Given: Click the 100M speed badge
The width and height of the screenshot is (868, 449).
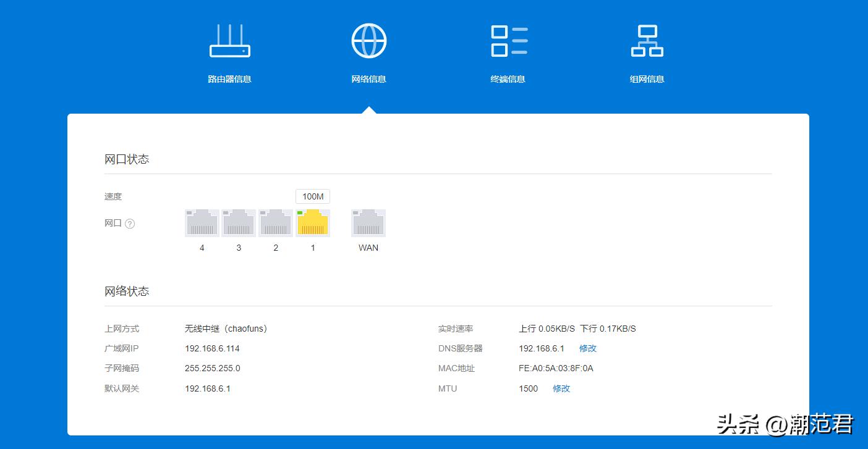Looking at the screenshot, I should [x=313, y=196].
